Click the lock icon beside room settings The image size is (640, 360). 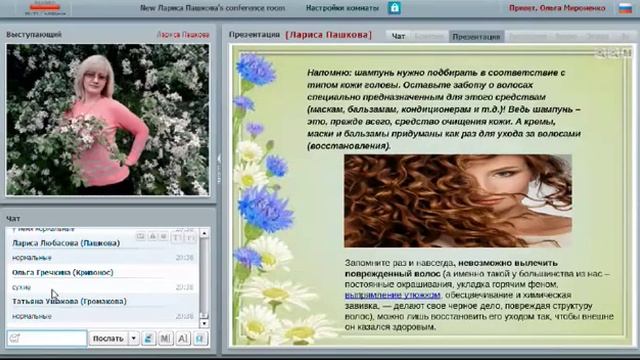tap(394, 8)
